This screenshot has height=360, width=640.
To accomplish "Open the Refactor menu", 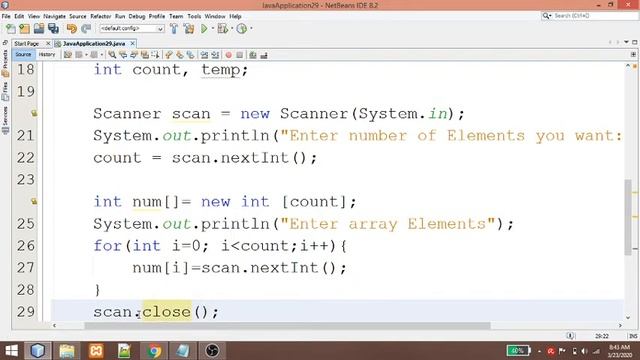I will click(100, 16).
